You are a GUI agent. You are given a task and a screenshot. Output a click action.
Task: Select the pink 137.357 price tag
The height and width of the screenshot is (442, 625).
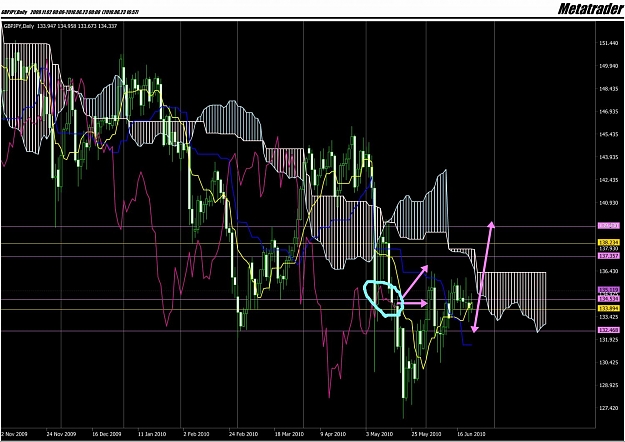[x=609, y=255]
